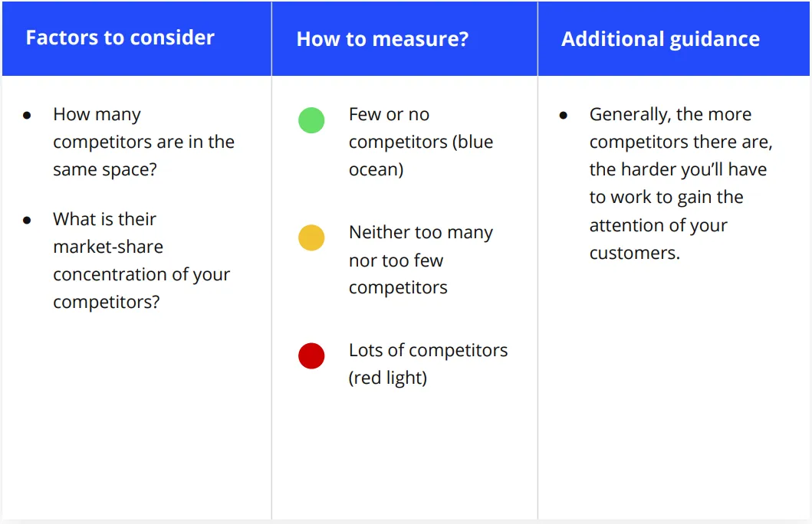Click the yellow circle indicator
This screenshot has width=812, height=524.
click(311, 237)
